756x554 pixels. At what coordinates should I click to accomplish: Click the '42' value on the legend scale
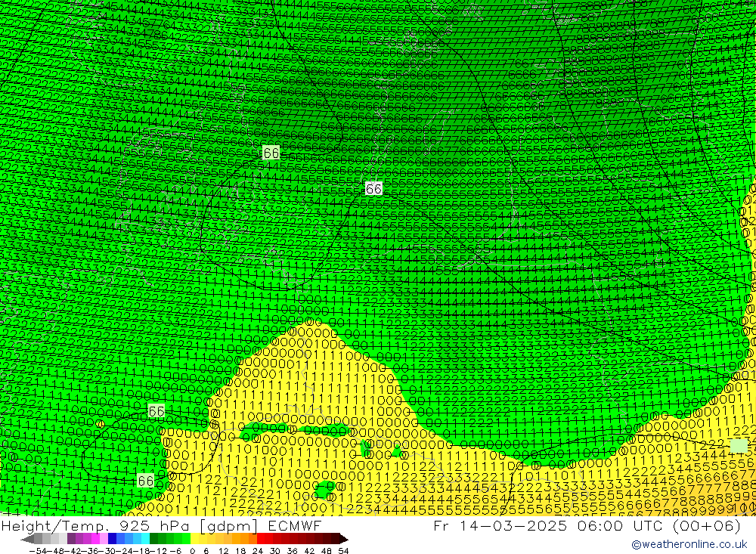tap(309, 551)
